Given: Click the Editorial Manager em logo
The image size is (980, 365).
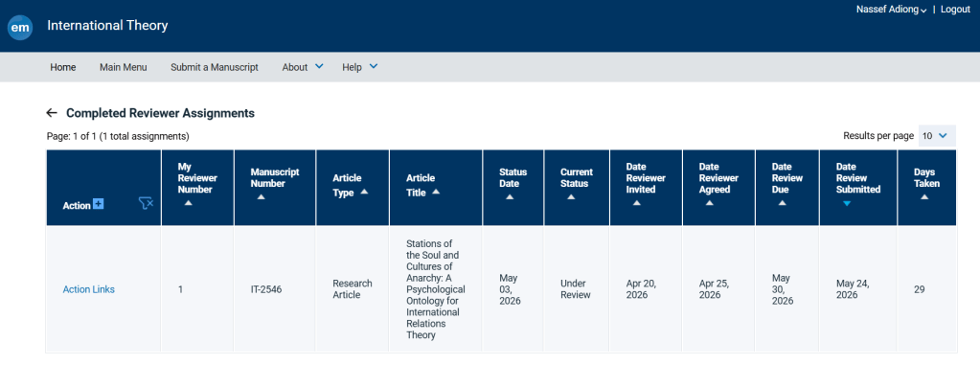Looking at the screenshot, I should pos(20,28).
